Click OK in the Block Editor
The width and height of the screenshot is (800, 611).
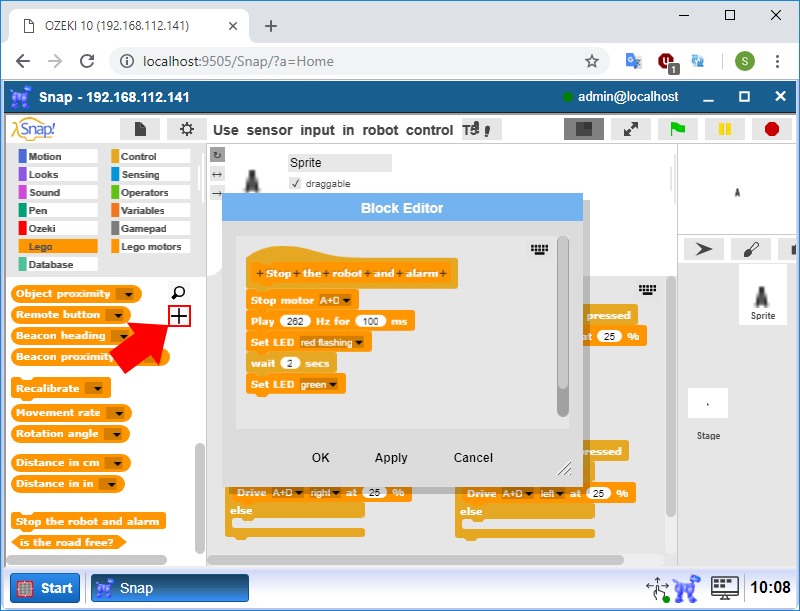tap(320, 457)
